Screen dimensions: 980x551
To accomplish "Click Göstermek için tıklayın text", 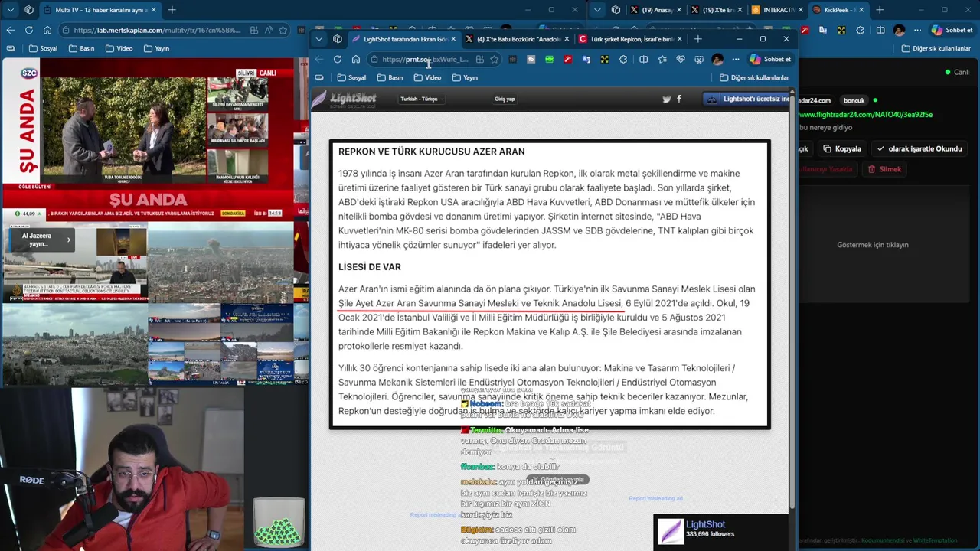I will click(x=873, y=245).
